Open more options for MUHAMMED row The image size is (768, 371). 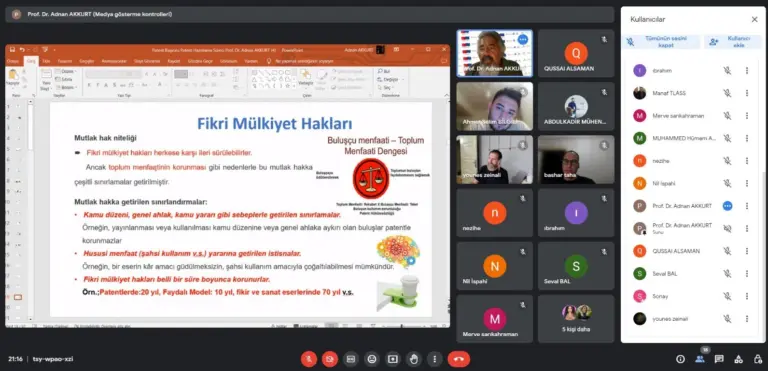pos(747,138)
